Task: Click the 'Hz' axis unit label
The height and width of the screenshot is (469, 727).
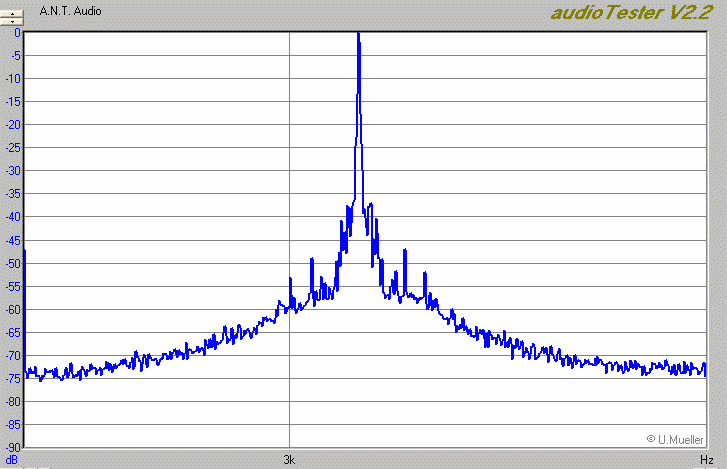Action: pos(707,460)
